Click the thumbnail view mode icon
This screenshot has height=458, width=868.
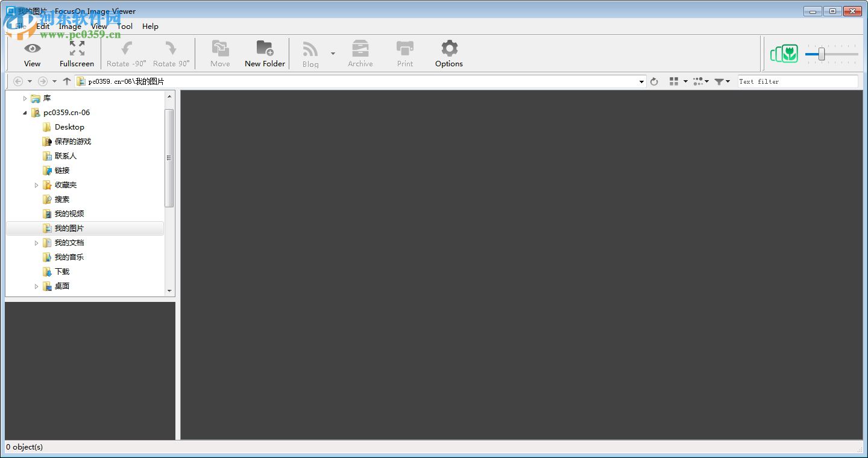(x=674, y=81)
